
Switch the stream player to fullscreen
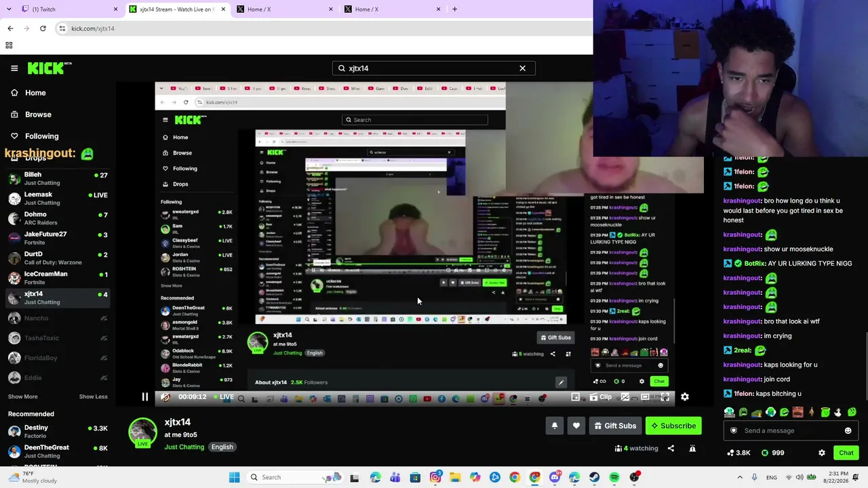(665, 397)
